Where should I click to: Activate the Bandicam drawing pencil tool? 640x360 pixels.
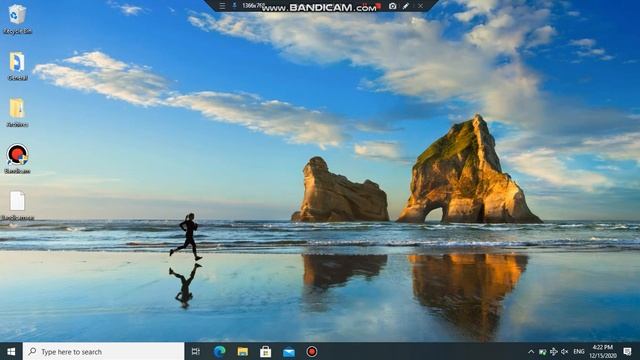coord(406,6)
